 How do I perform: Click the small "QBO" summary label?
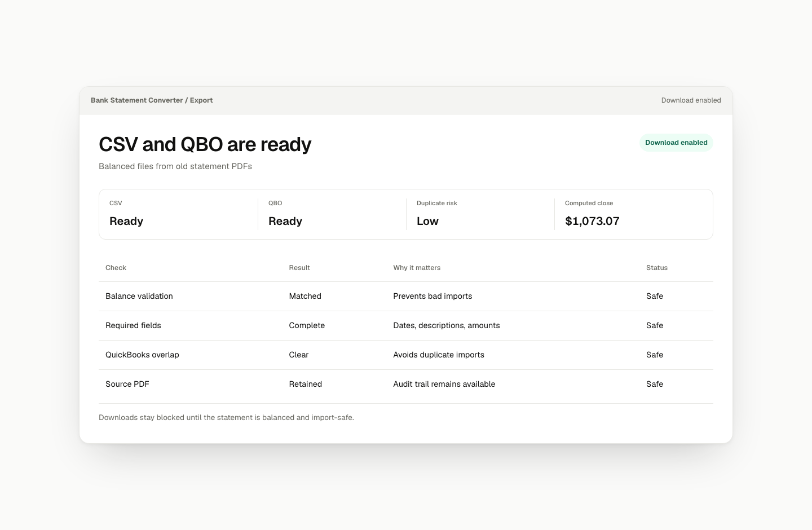point(275,203)
